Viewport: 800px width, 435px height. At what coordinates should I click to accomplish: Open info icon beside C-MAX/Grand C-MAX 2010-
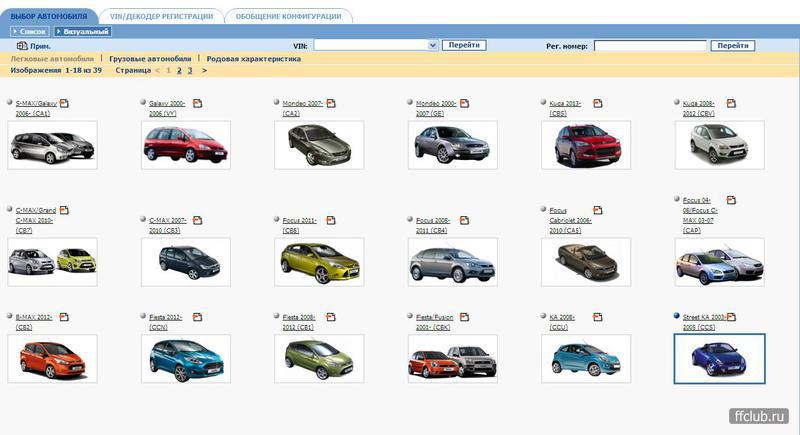[x=64, y=210]
